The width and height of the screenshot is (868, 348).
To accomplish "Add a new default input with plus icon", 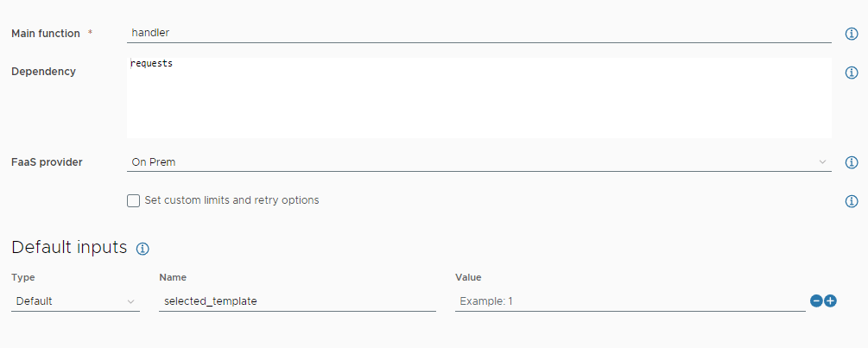I will (x=831, y=301).
